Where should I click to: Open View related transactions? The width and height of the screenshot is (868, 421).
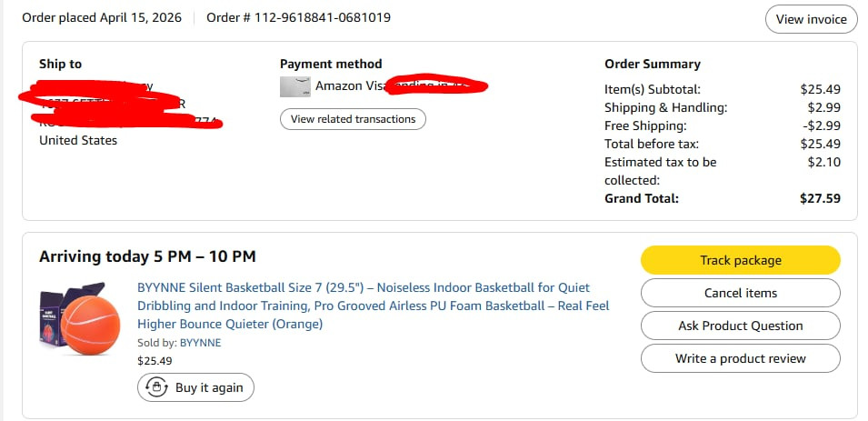[x=353, y=119]
